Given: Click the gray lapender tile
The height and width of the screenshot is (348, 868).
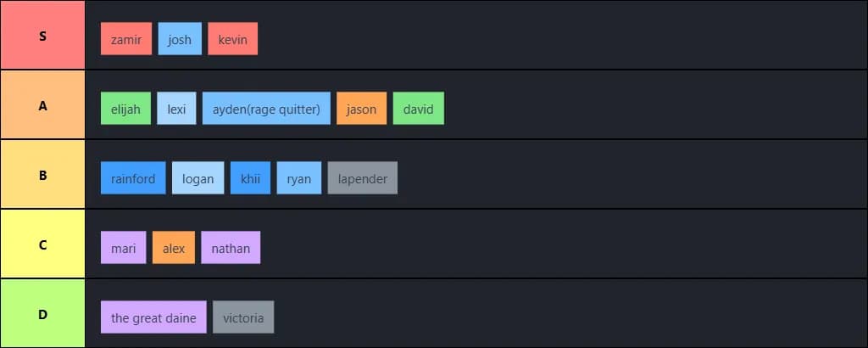Looking at the screenshot, I should 363,178.
